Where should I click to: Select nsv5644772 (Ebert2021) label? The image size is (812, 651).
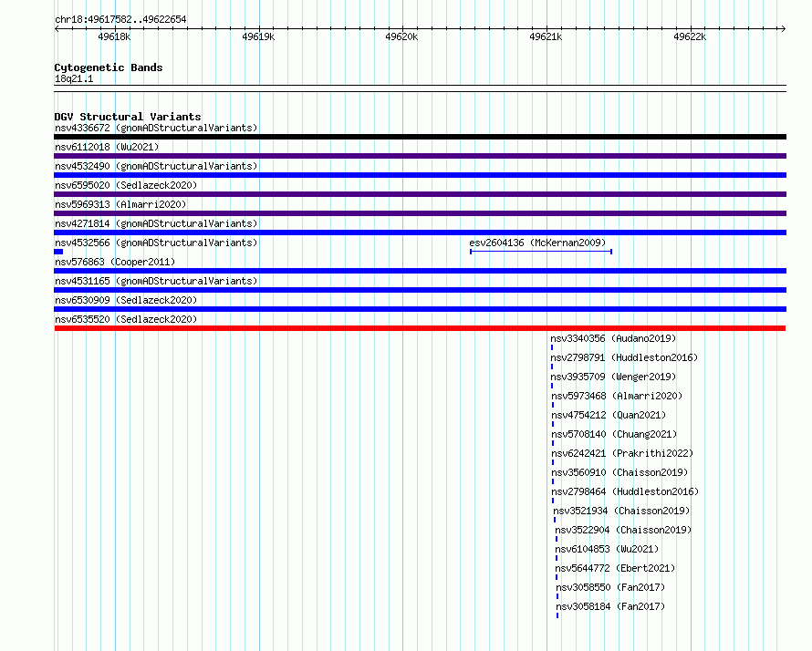(615, 568)
